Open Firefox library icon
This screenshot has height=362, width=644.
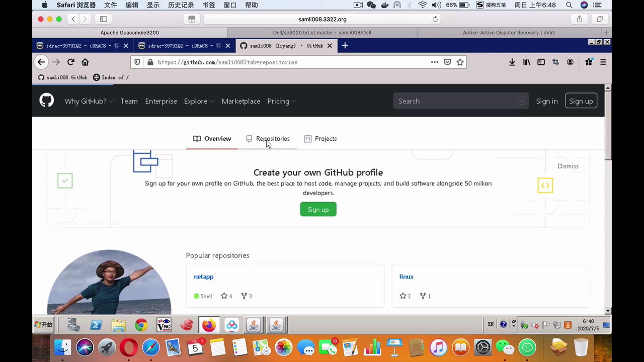tap(527, 62)
